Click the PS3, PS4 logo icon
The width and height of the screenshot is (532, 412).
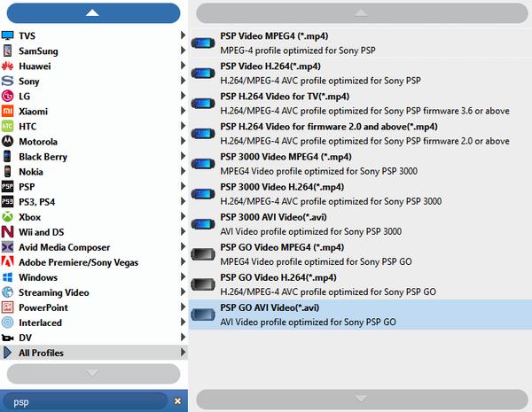point(7,201)
